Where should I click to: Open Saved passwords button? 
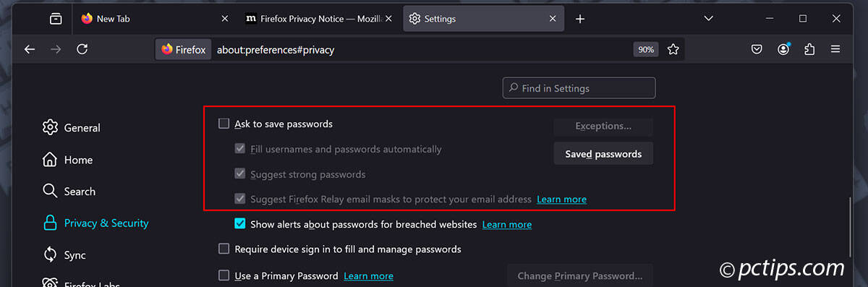click(603, 154)
